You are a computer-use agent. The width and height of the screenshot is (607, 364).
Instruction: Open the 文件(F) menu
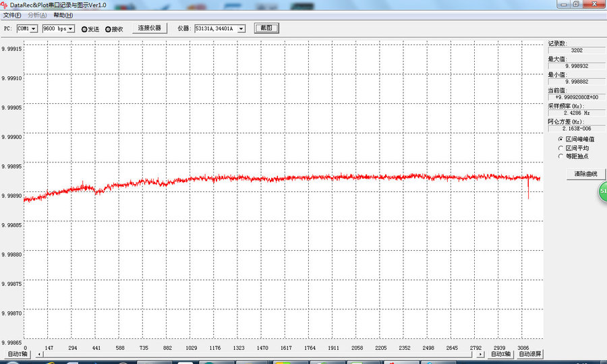(x=12, y=15)
